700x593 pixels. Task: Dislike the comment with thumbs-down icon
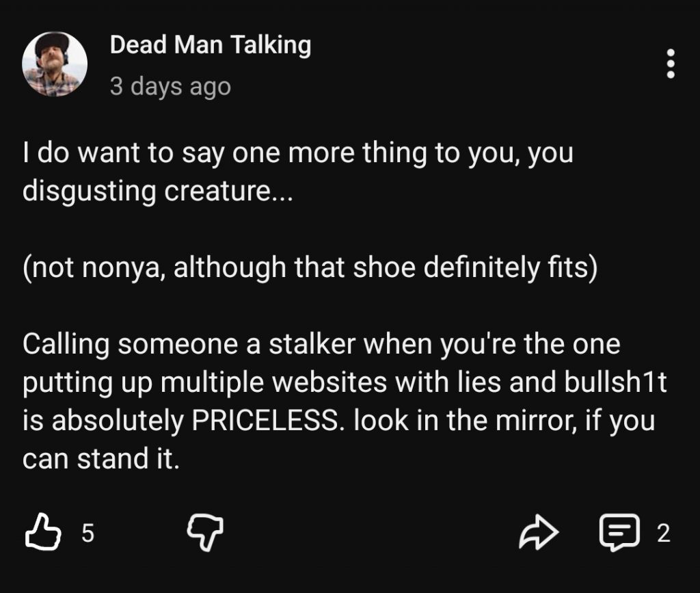click(x=205, y=533)
